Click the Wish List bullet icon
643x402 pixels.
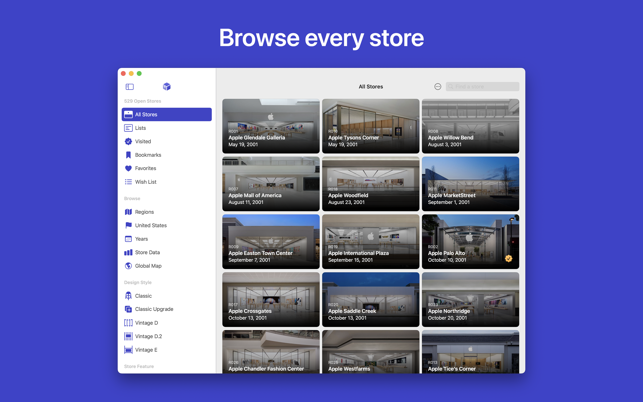[x=128, y=182]
